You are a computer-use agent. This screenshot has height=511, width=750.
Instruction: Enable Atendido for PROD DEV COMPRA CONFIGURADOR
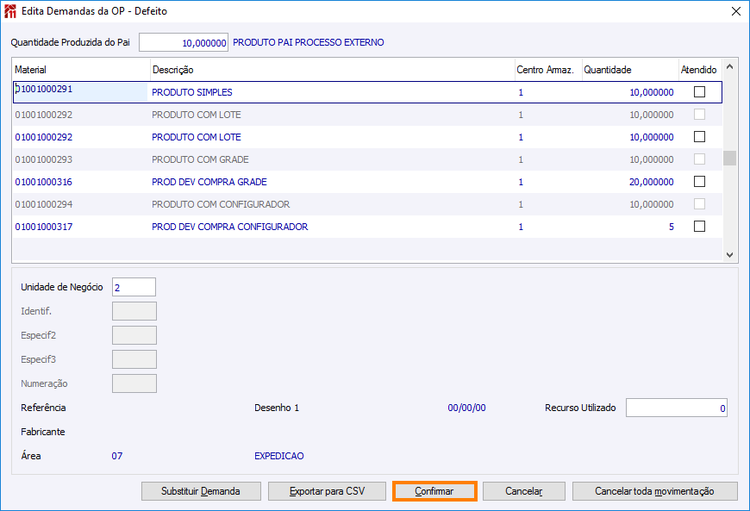click(x=699, y=226)
